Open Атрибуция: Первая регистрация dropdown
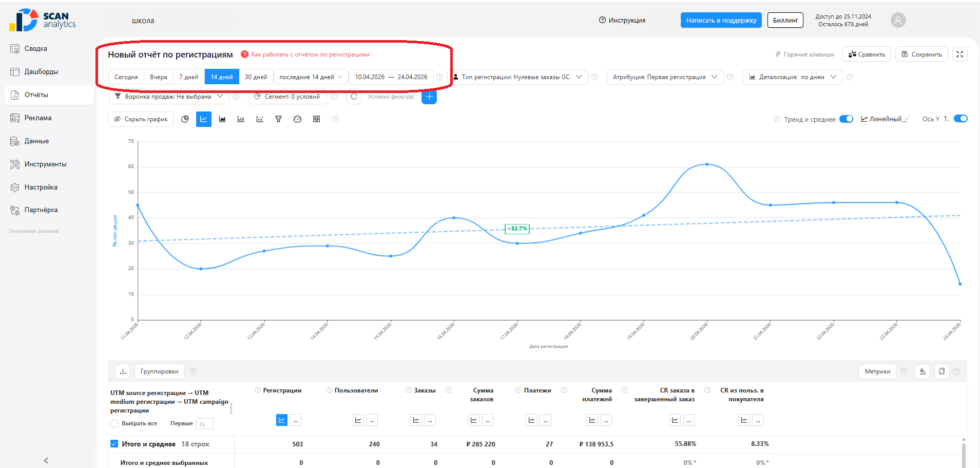 tap(665, 77)
